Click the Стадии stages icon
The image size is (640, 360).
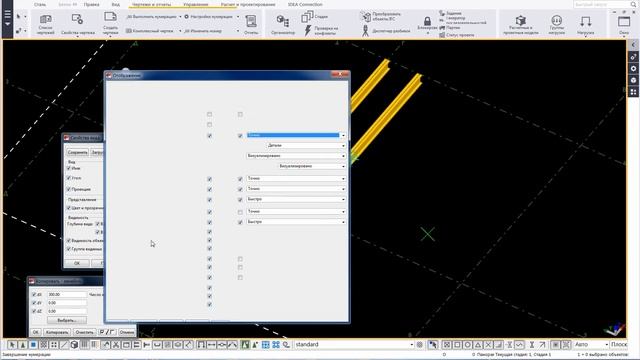point(307,17)
